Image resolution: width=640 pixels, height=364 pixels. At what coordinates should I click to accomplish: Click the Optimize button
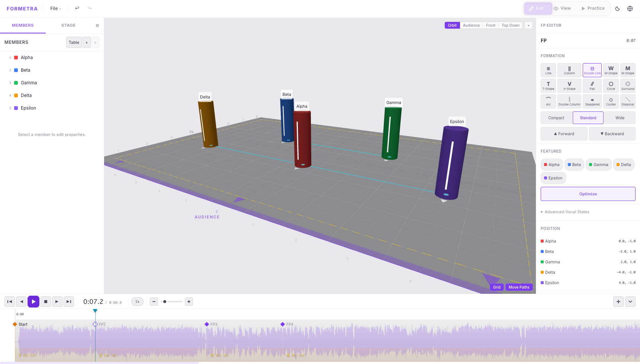tap(588, 194)
